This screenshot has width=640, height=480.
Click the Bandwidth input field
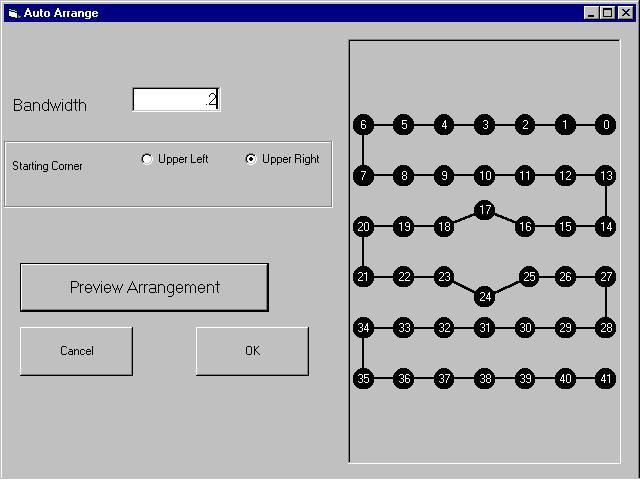(x=176, y=99)
